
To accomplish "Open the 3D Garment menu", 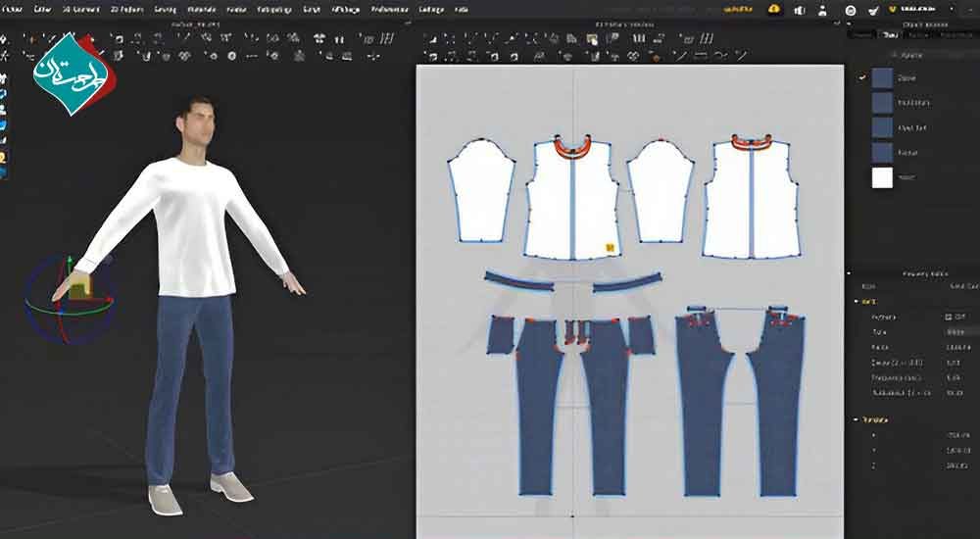I will pos(81,10).
